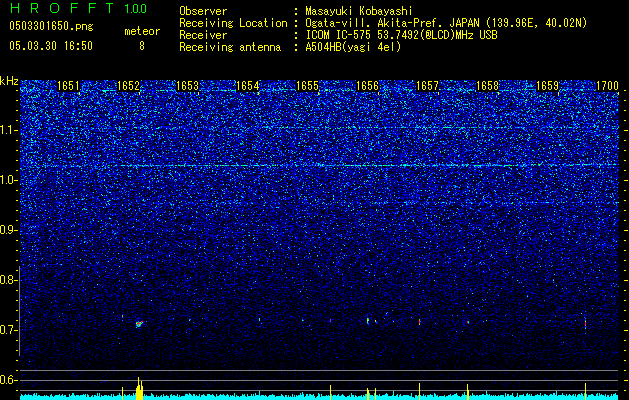Click the 1653 time axis label
Screen dimensions: 629x400
click(x=188, y=86)
